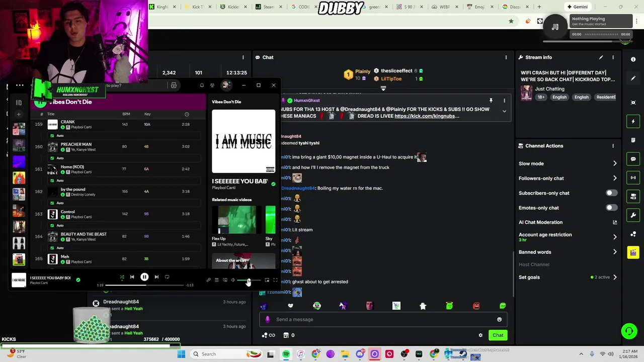Edit stream info with pencil icon

pyautogui.click(x=601, y=57)
